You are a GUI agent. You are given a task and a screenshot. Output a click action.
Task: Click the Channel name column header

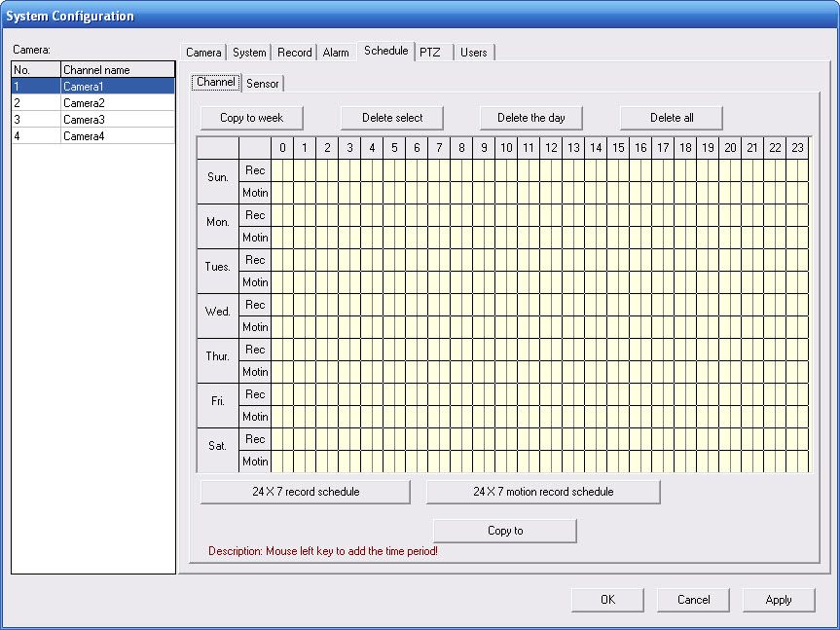pyautogui.click(x=117, y=70)
